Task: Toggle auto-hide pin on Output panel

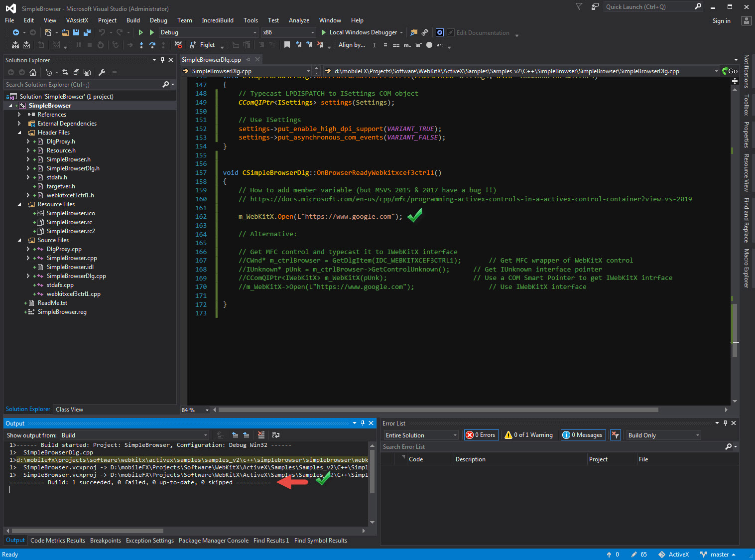Action: (x=363, y=423)
